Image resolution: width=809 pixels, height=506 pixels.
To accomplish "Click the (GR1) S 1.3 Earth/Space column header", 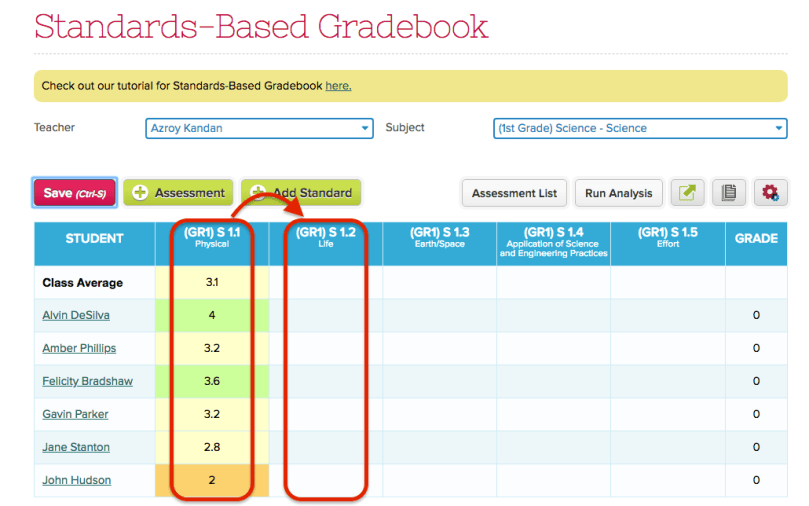I will click(x=440, y=243).
